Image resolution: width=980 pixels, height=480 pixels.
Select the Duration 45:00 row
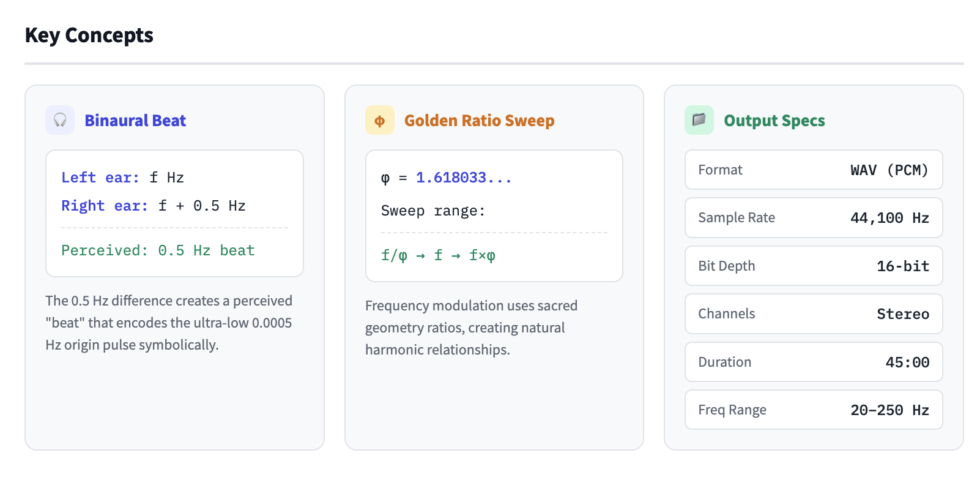(813, 362)
